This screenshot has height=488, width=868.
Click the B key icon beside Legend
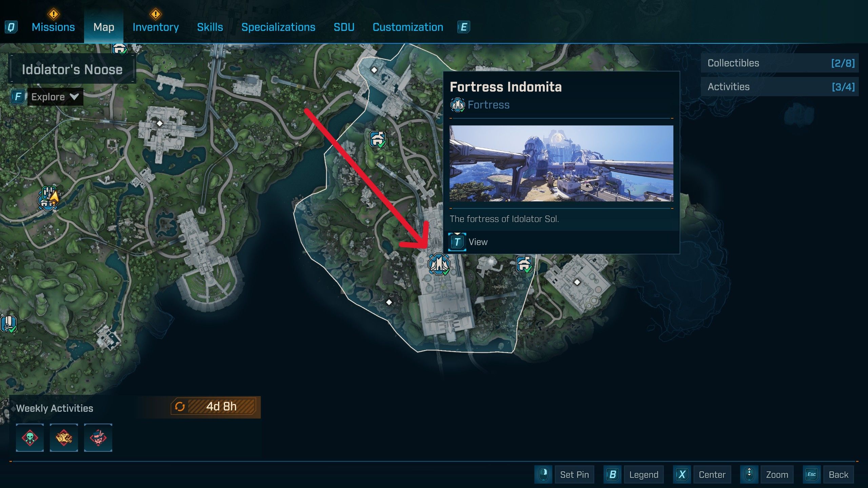[612, 474]
